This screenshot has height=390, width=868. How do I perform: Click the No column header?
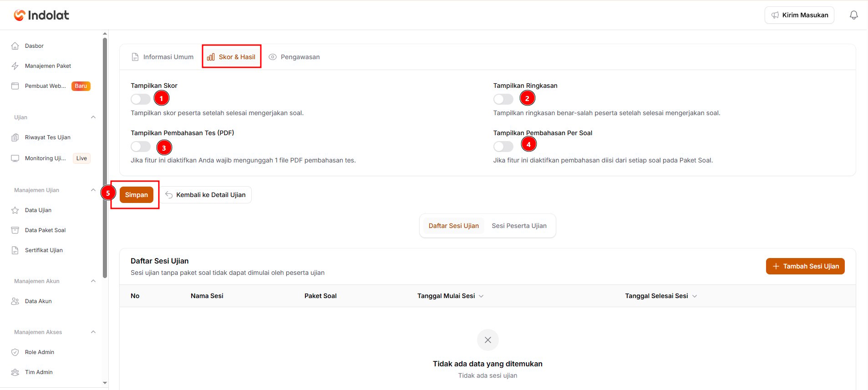pos(135,296)
